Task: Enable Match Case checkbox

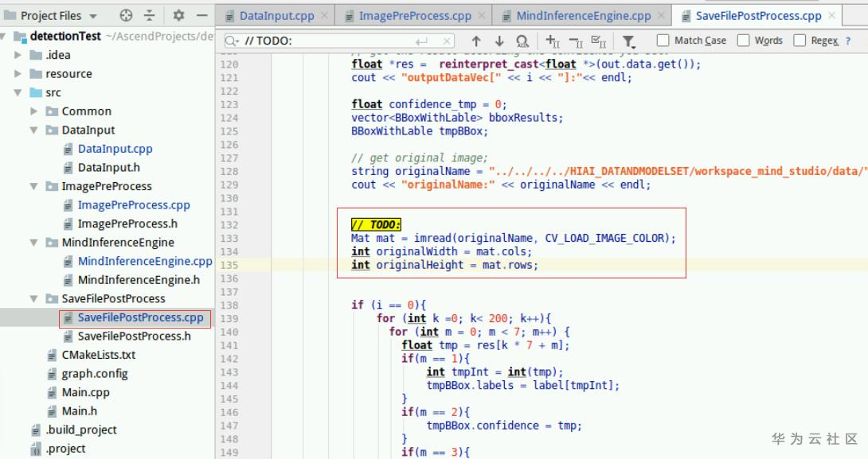Action: [663, 41]
